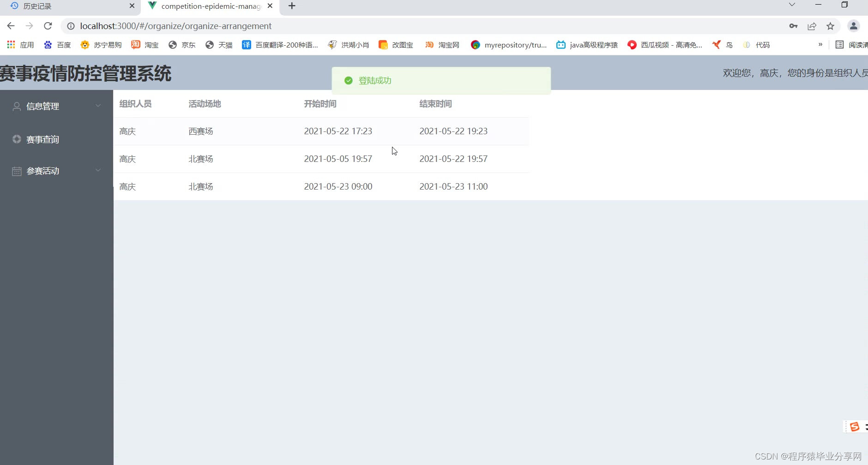The width and height of the screenshot is (868, 465).
Task: Select end time 2021-05-22 19:23
Action: [453, 131]
